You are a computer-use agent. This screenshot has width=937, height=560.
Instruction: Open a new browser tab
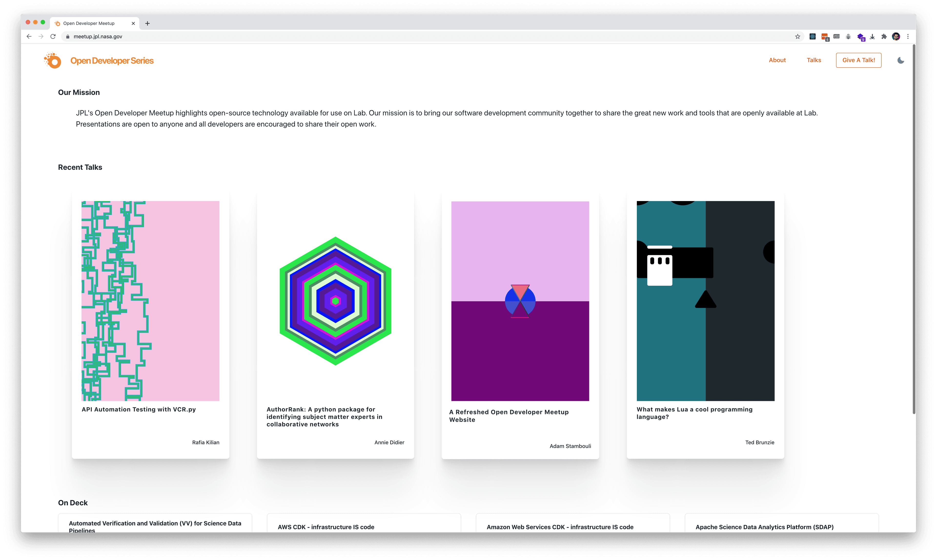click(x=148, y=23)
